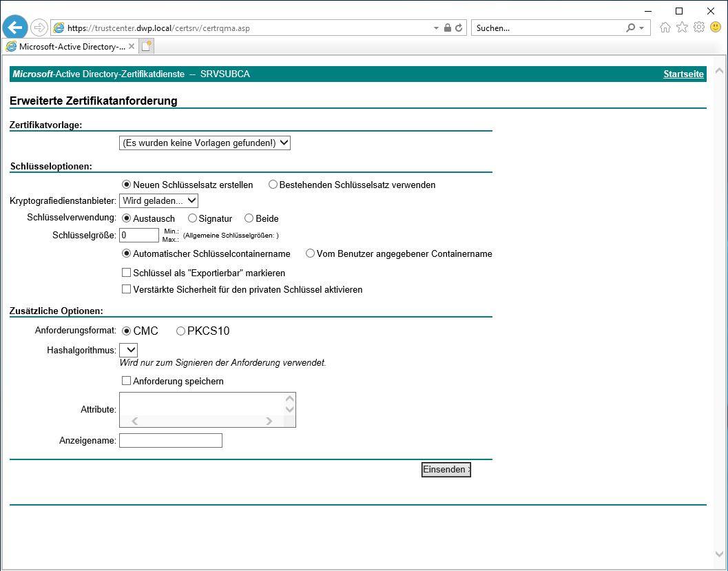Click the refresh icon in address bar

click(459, 28)
